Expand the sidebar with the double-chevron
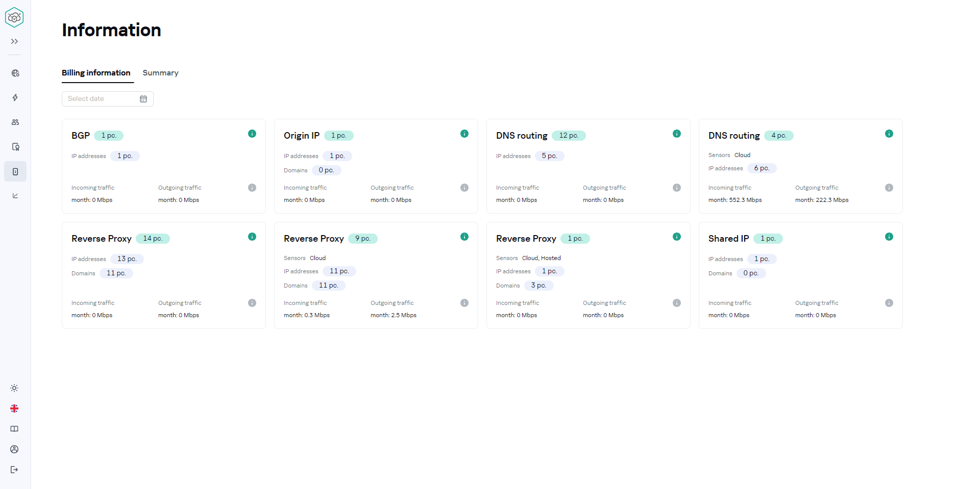The height and width of the screenshot is (489, 980). click(x=15, y=41)
